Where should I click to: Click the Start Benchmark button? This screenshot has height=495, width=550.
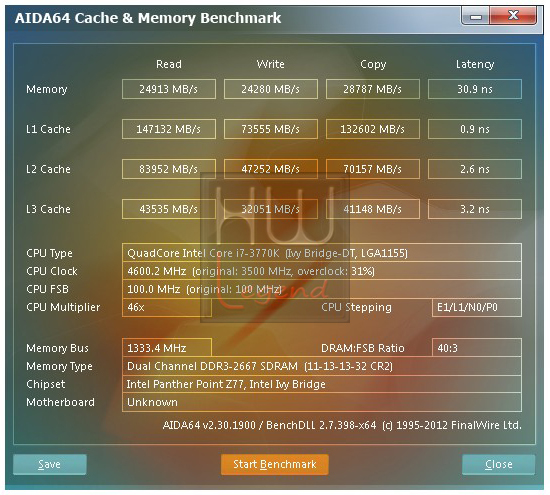275,464
